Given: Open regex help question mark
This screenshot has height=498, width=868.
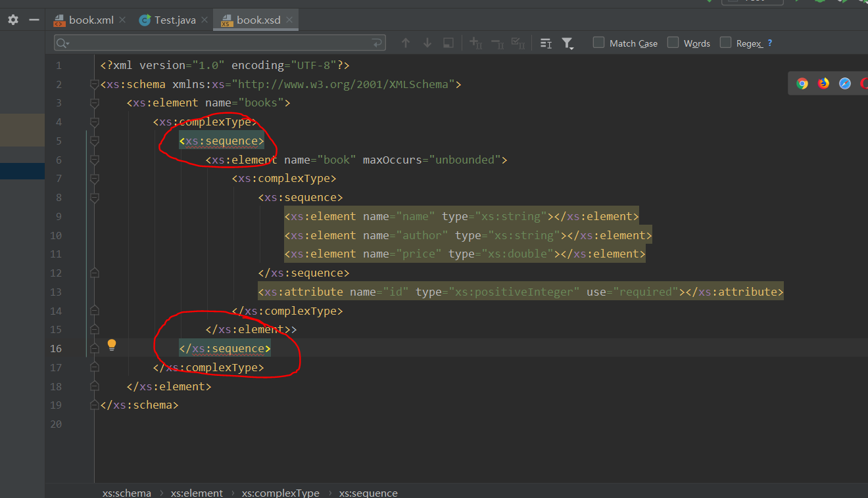Looking at the screenshot, I should (x=770, y=43).
